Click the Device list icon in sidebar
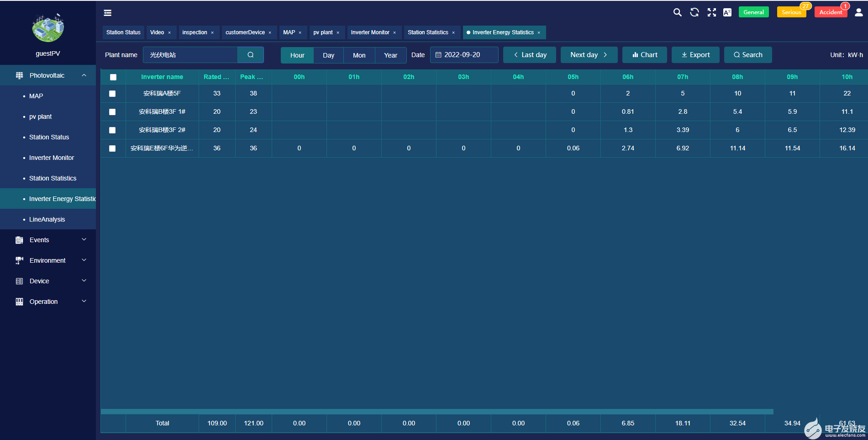Screen dimensions: 868x440 [x=19, y=281]
